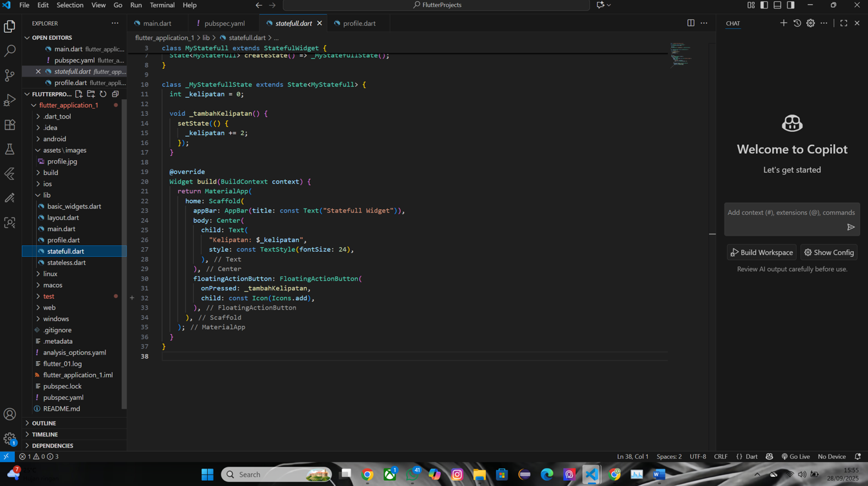Open the Testing beaker icon

click(x=10, y=149)
